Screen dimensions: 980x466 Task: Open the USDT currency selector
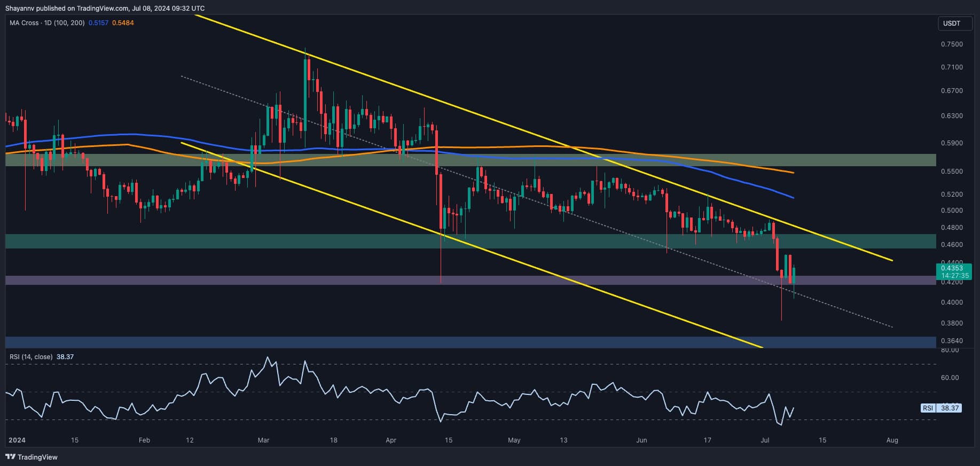[x=951, y=24]
